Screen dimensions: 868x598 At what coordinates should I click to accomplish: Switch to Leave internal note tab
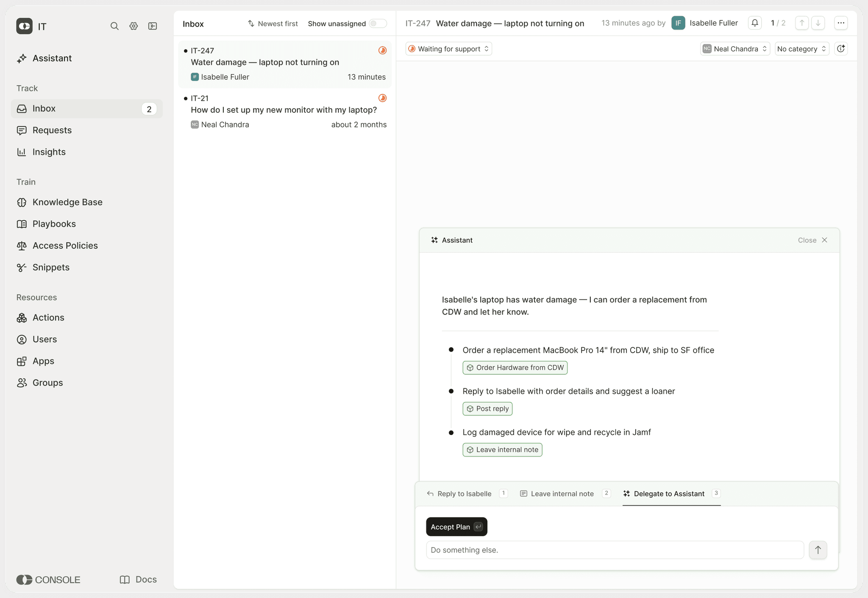click(x=562, y=494)
